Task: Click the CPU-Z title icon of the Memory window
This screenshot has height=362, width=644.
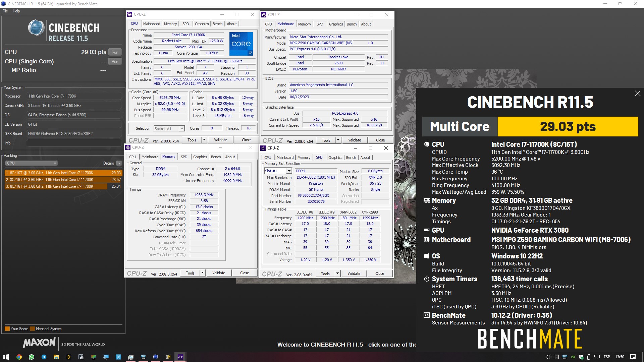Action: pos(128,147)
